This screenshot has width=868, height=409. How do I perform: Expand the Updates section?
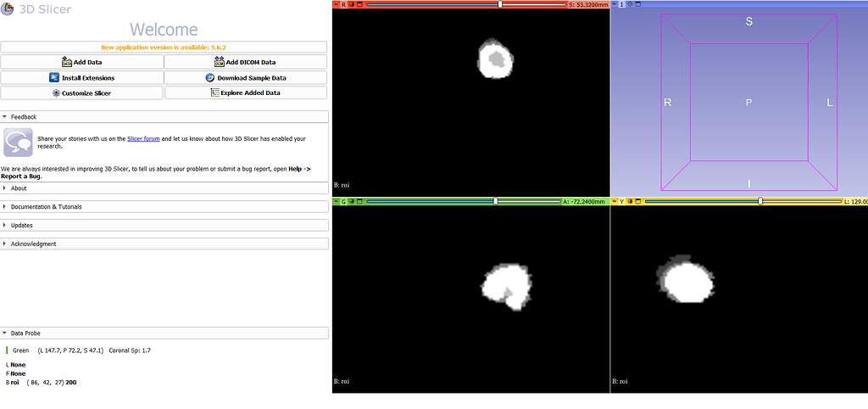click(164, 225)
